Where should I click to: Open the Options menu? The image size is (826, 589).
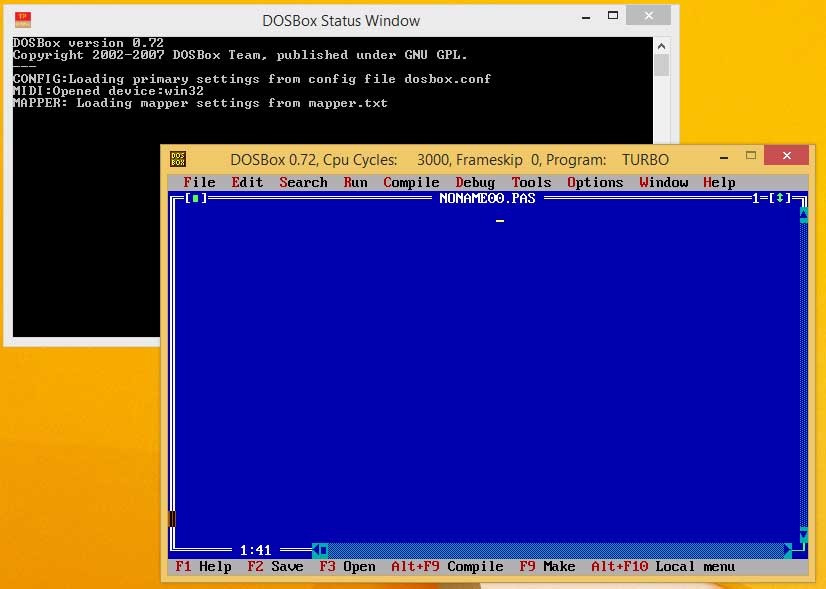click(x=594, y=182)
